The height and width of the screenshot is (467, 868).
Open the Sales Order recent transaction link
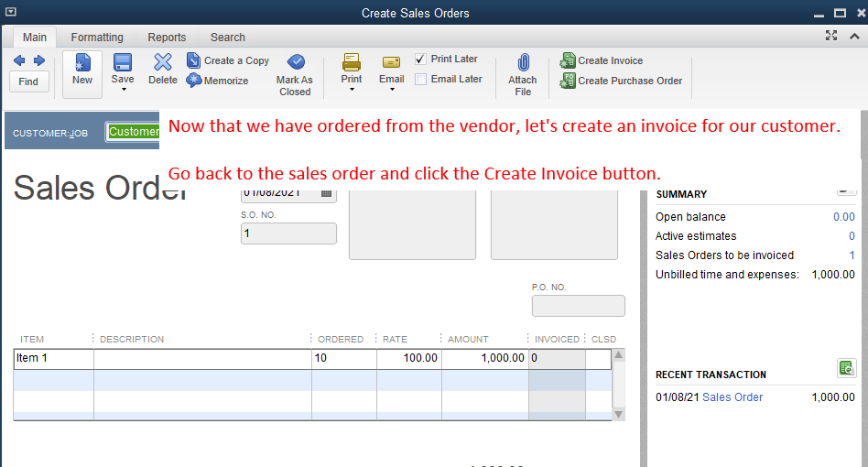732,397
